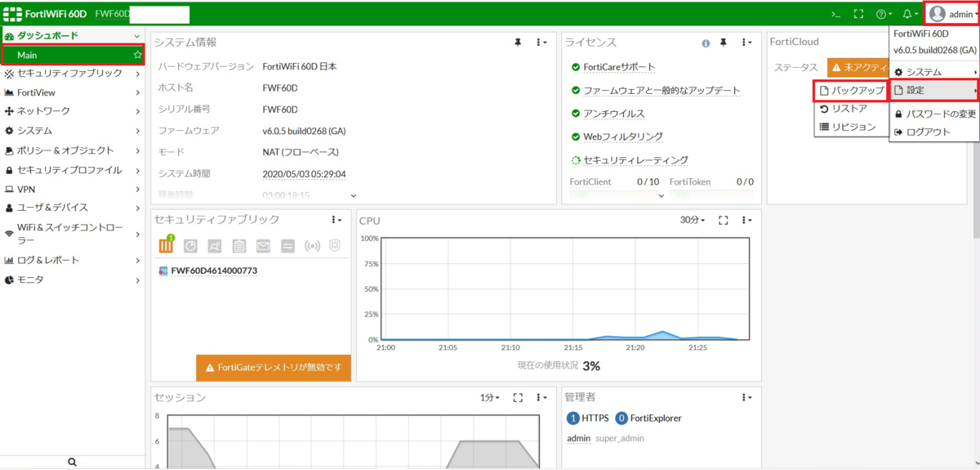
Task: Click the FortiExplorer count badge
Action: (621, 418)
